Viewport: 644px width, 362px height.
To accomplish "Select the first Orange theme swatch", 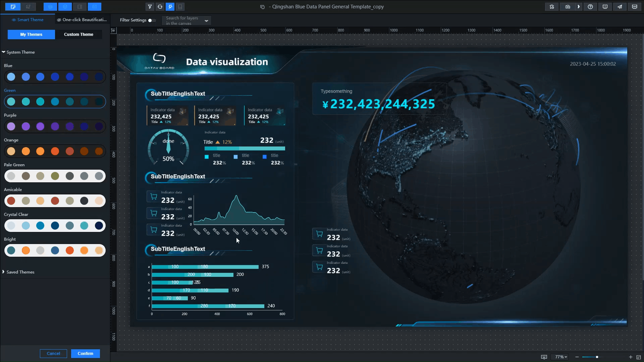I will [11, 151].
